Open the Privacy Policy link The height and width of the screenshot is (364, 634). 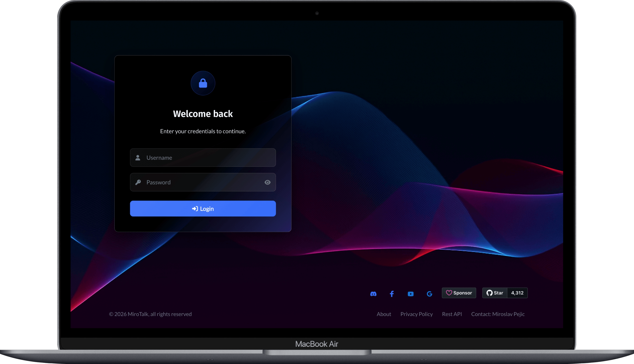(x=416, y=314)
